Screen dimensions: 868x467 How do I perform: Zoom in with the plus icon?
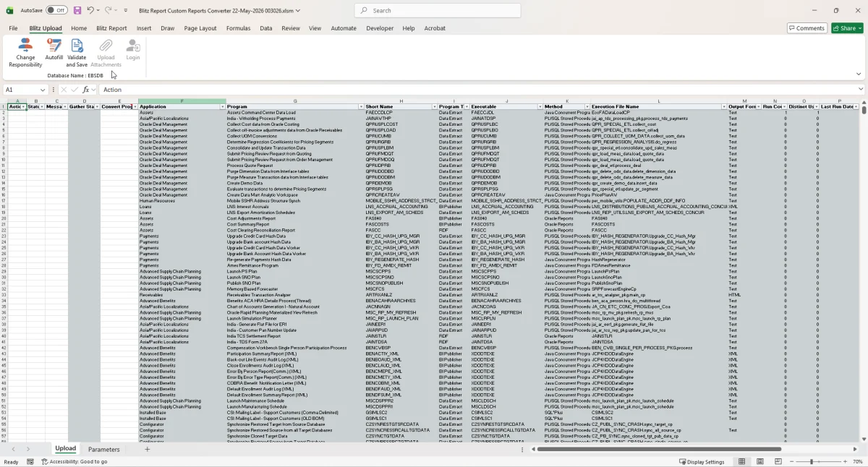[845, 462]
